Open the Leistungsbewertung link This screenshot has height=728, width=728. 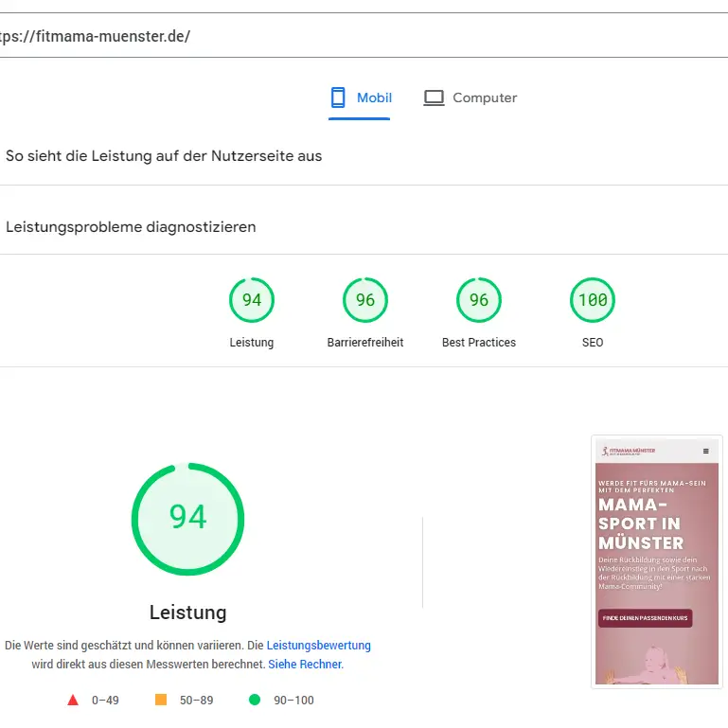[x=318, y=646]
